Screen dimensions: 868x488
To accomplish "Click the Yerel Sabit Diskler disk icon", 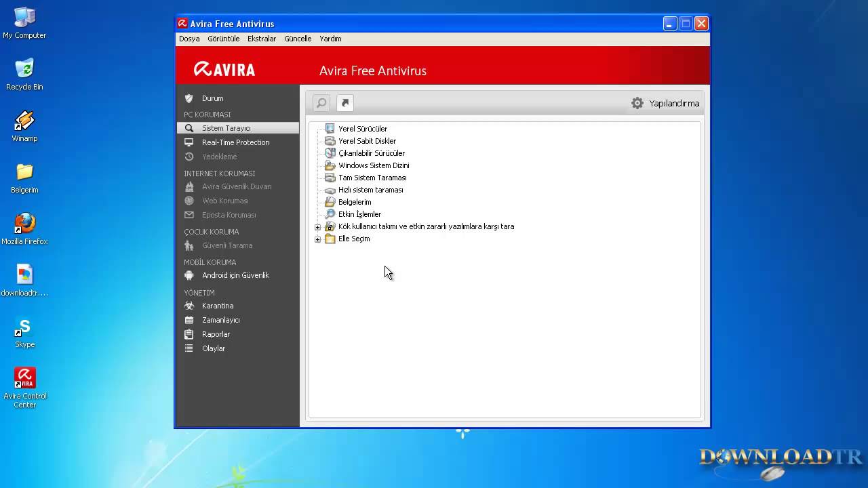I will [x=330, y=141].
